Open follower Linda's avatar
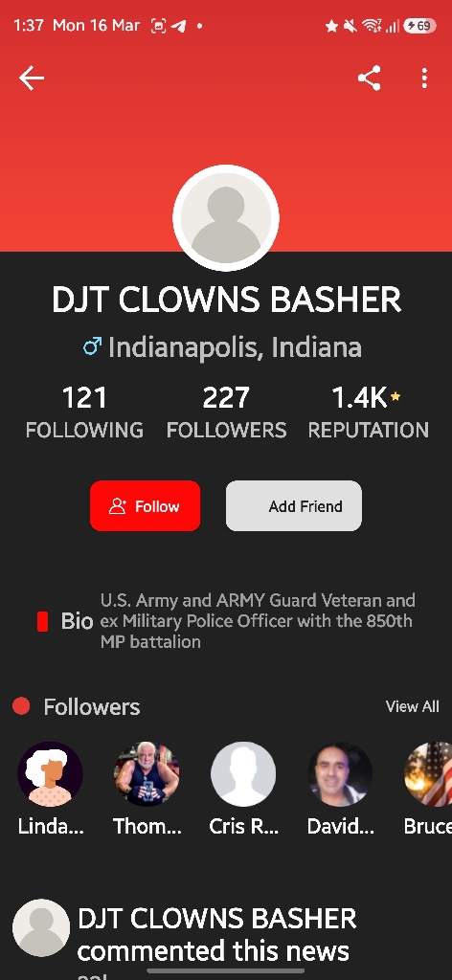452x980 pixels. tap(50, 774)
